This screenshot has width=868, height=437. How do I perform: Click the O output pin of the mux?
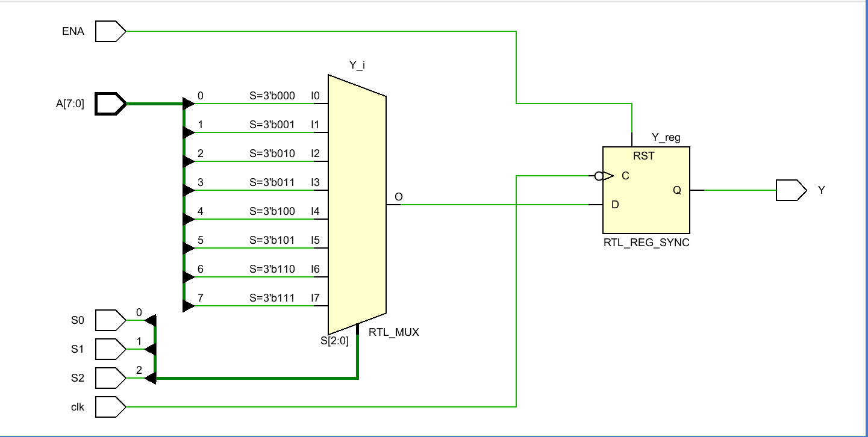tap(399, 197)
